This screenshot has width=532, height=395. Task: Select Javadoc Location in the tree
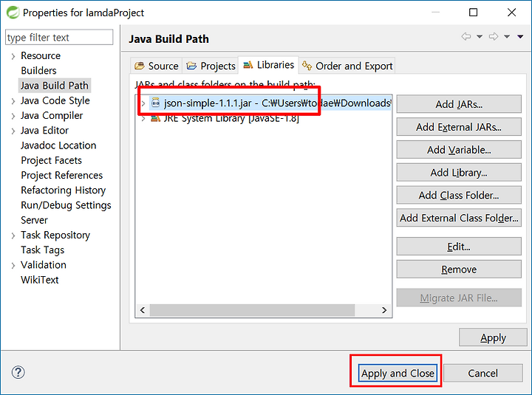(58, 145)
